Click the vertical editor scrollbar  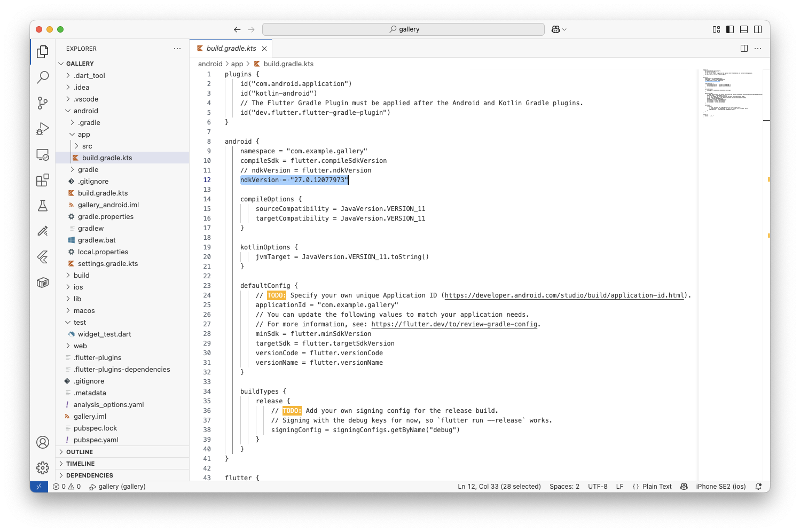(766, 275)
